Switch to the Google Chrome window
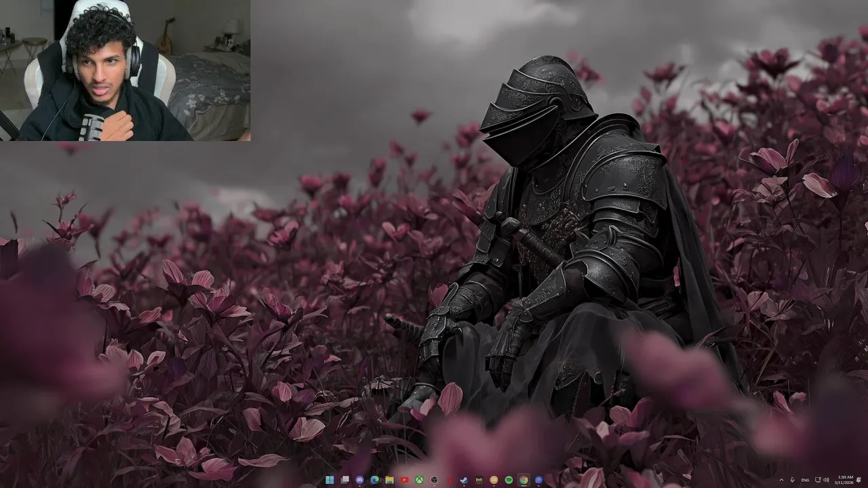Image resolution: width=868 pixels, height=488 pixels. pos(524,480)
